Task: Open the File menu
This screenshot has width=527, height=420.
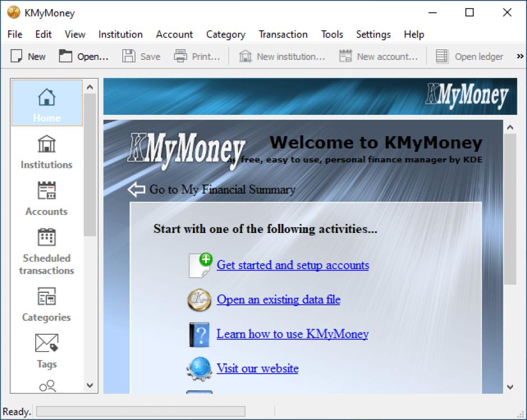Action: [15, 34]
